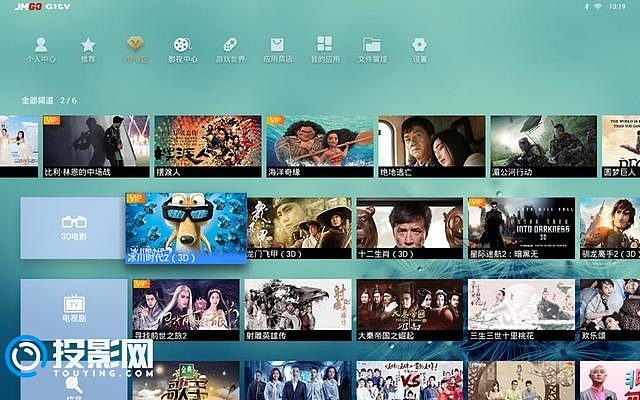This screenshot has height=400, width=640.
Task: Choose the 湄公河行动 movie thumbnail
Action: pyautogui.click(x=544, y=146)
